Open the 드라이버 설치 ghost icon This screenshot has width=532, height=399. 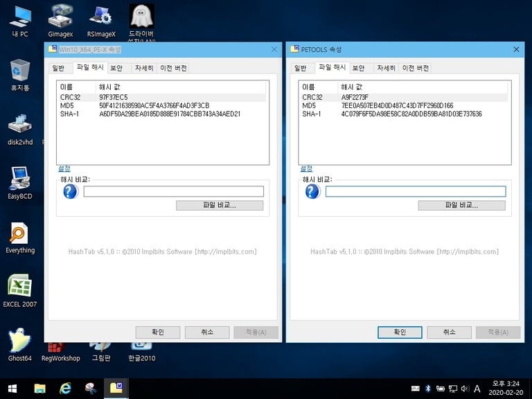tap(141, 22)
